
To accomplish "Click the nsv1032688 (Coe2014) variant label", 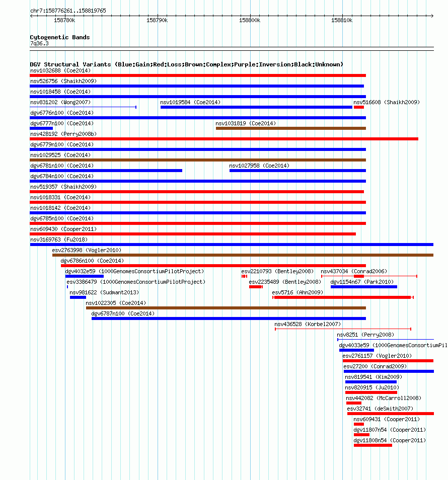I will 60,71.
